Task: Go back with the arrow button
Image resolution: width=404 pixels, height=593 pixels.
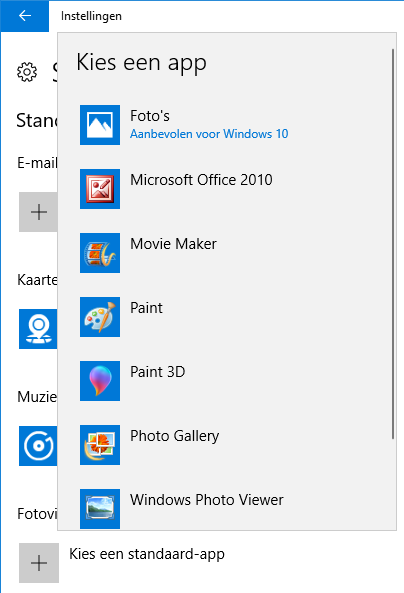Action: 25,16
